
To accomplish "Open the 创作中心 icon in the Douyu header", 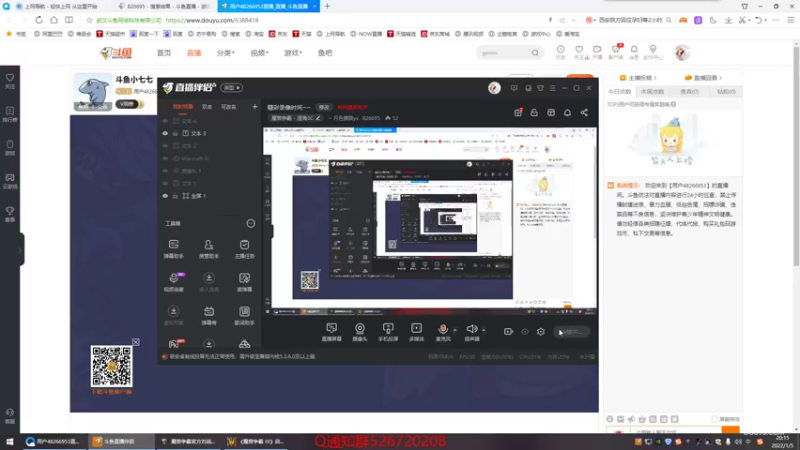I will [653, 53].
